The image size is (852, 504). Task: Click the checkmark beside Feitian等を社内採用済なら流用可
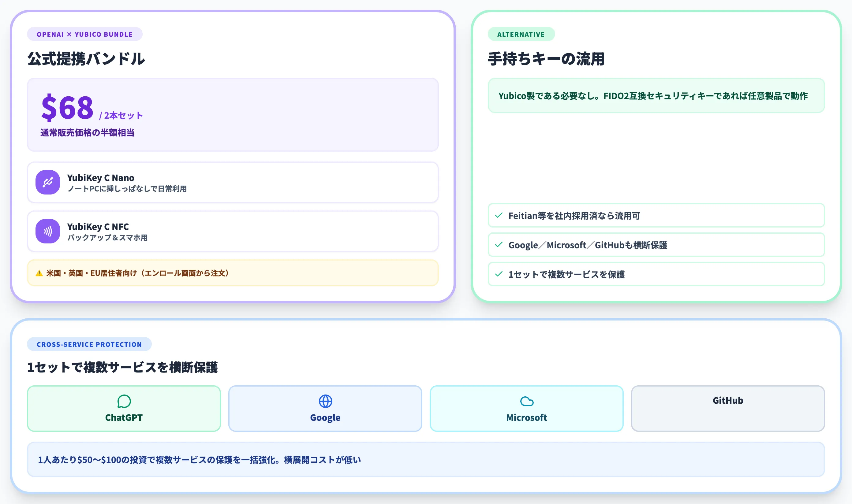click(x=499, y=215)
